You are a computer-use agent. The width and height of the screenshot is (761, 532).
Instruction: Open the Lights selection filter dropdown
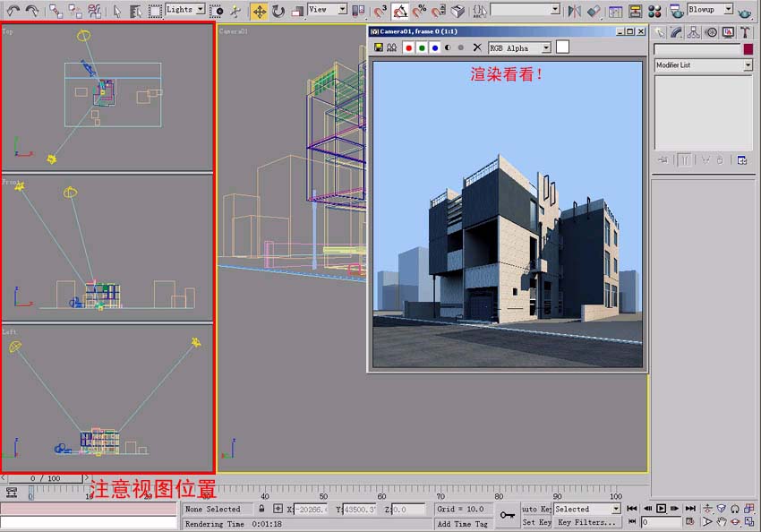coord(200,10)
